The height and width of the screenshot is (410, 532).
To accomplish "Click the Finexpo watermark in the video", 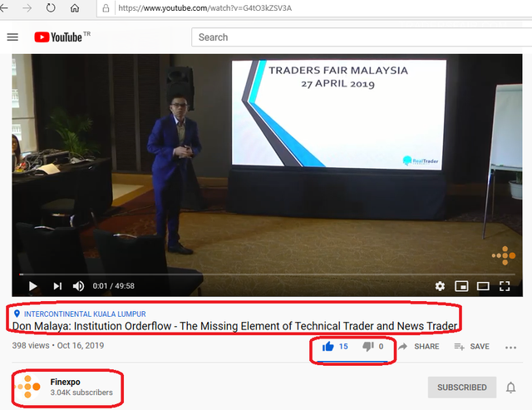I will tap(504, 255).
